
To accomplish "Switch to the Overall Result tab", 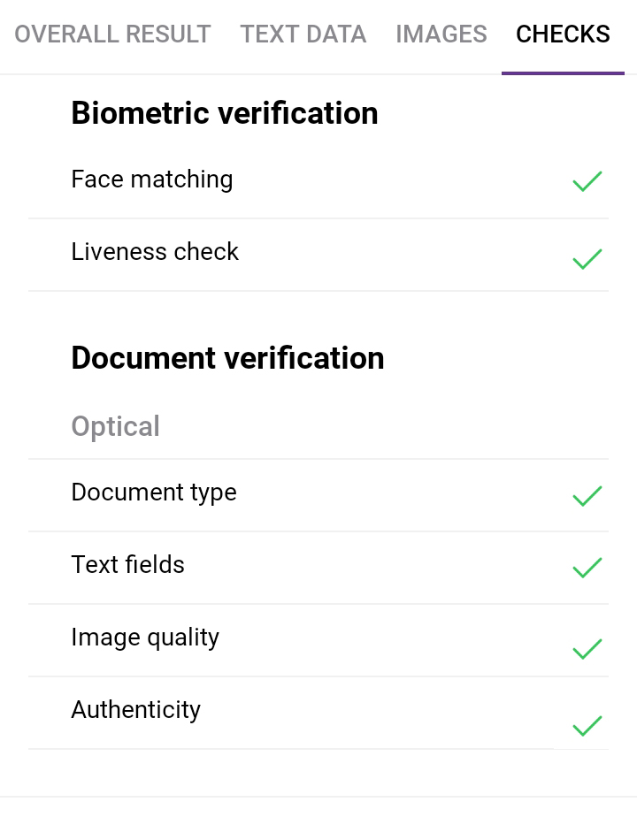I will (x=112, y=34).
